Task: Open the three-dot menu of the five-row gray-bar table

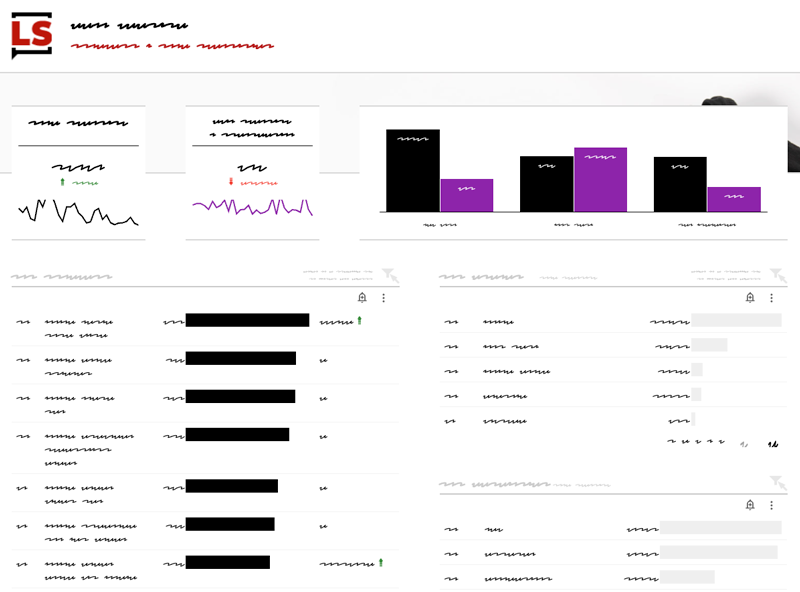Action: click(x=771, y=298)
